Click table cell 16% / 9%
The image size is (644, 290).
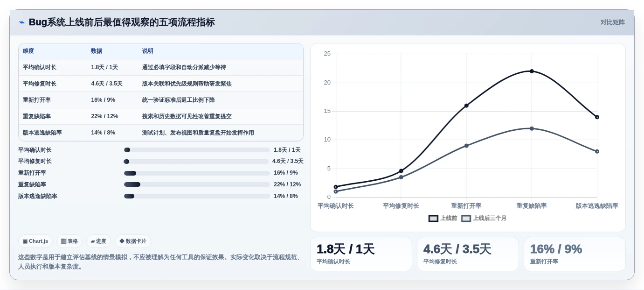tap(103, 100)
